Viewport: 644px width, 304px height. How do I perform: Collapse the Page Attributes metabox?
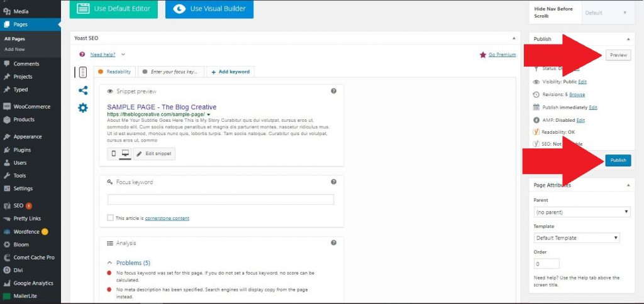pos(628,185)
